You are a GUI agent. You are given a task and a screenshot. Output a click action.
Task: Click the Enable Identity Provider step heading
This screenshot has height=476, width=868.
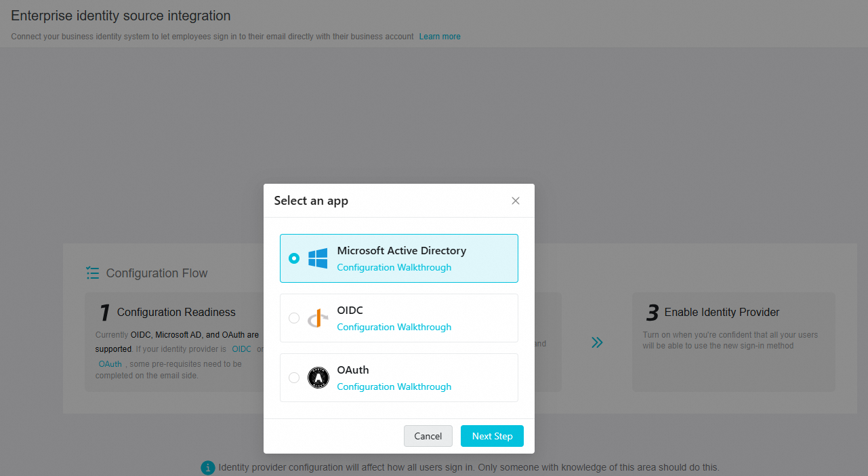(x=722, y=313)
